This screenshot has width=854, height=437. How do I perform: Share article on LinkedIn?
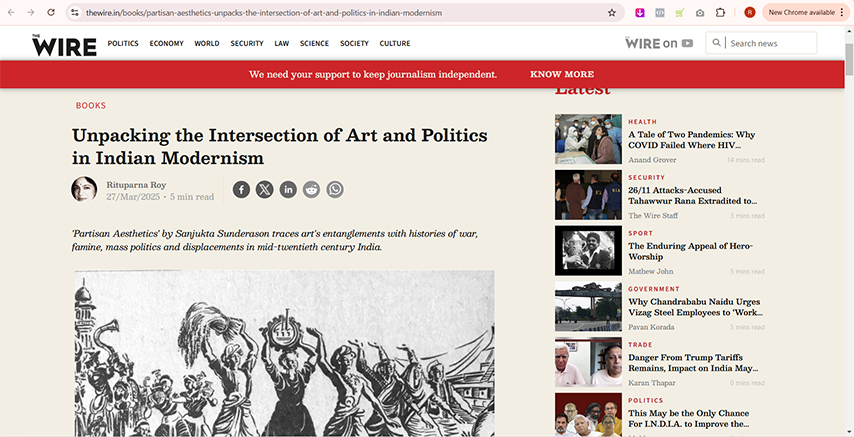[x=288, y=190]
